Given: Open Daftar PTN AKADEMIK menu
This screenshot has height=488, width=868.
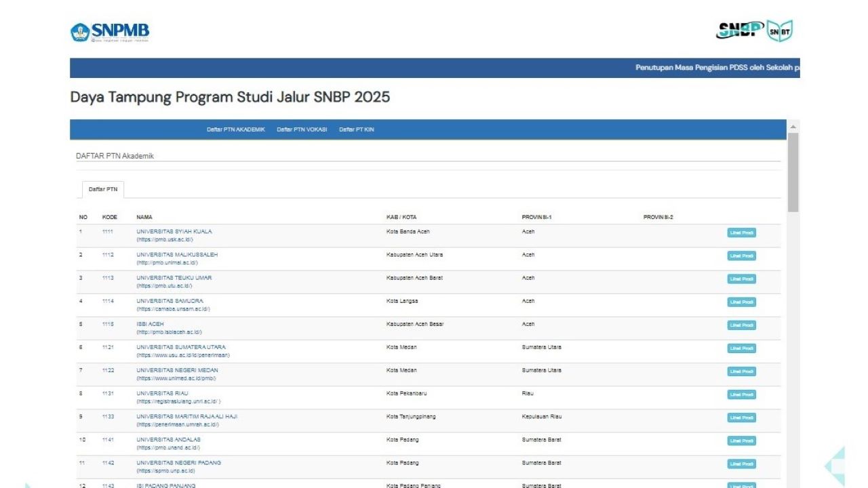Looking at the screenshot, I should click(x=236, y=129).
